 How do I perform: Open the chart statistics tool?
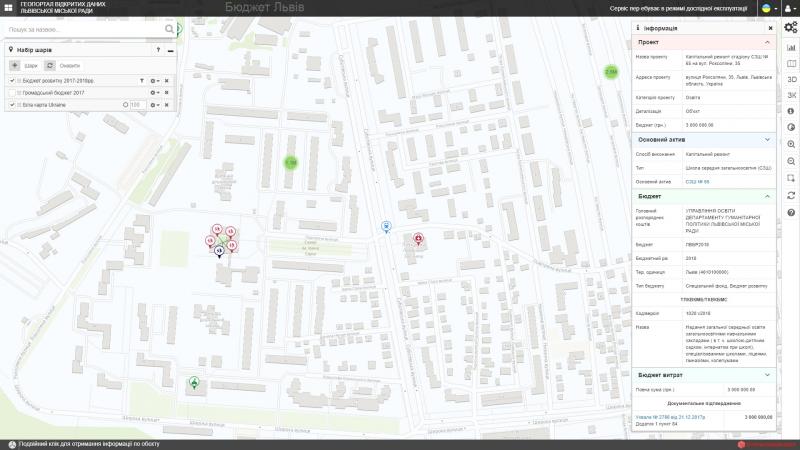point(791,47)
